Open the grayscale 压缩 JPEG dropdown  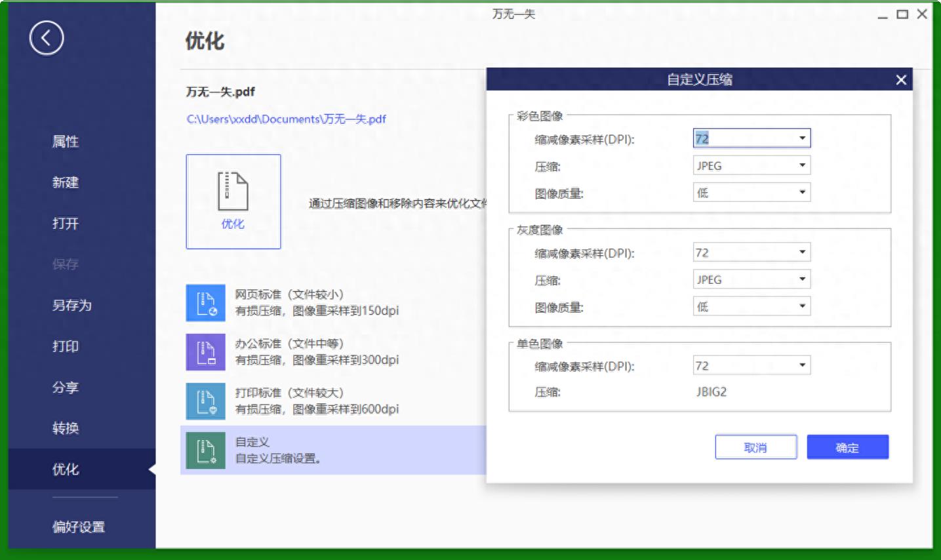751,279
